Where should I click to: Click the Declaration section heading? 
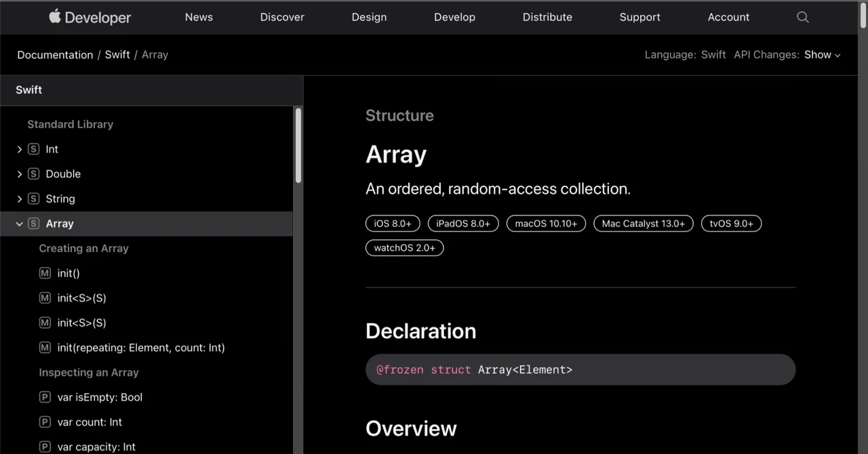coord(420,331)
